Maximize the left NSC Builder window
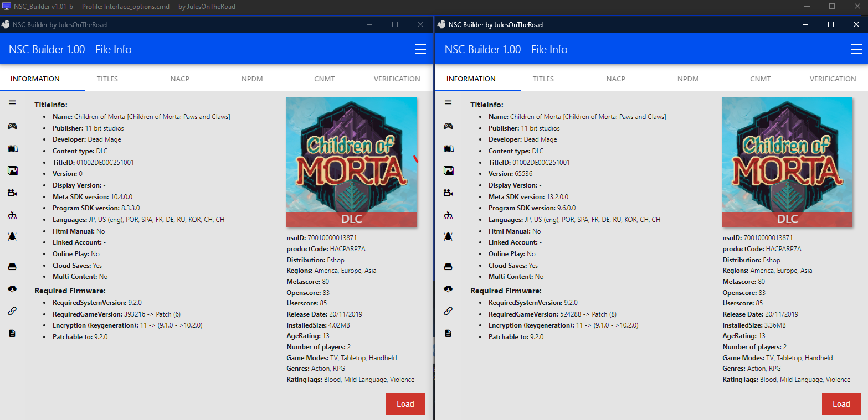This screenshot has width=868, height=420. 395,24
